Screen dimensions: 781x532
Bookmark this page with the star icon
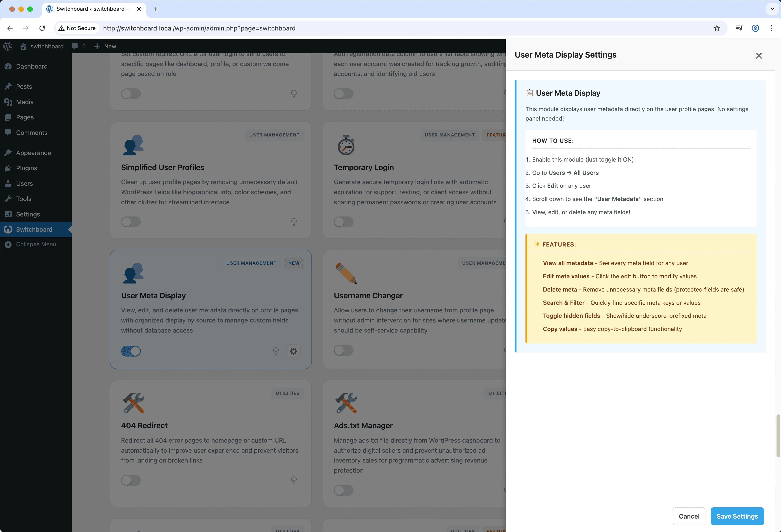717,28
